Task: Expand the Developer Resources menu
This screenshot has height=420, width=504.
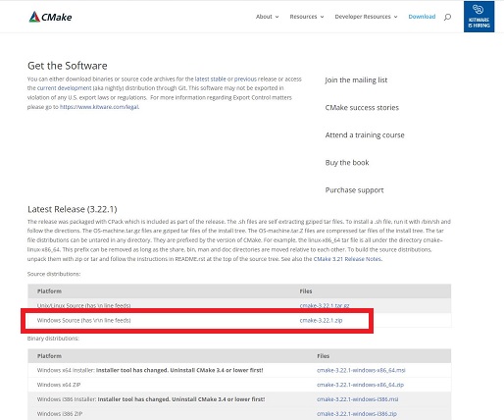Action: (x=366, y=17)
